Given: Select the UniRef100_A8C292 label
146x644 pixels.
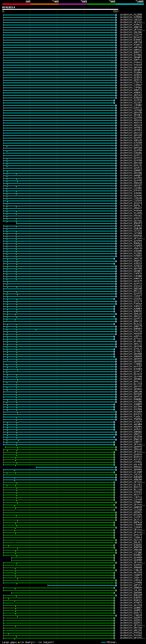Looking at the screenshot, I should coord(131,630).
